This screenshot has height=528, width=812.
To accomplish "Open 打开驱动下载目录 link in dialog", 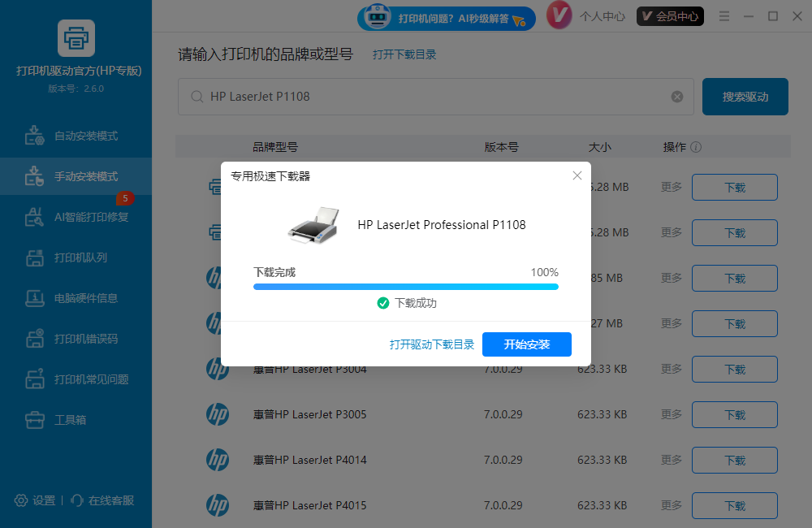I will click(x=431, y=344).
